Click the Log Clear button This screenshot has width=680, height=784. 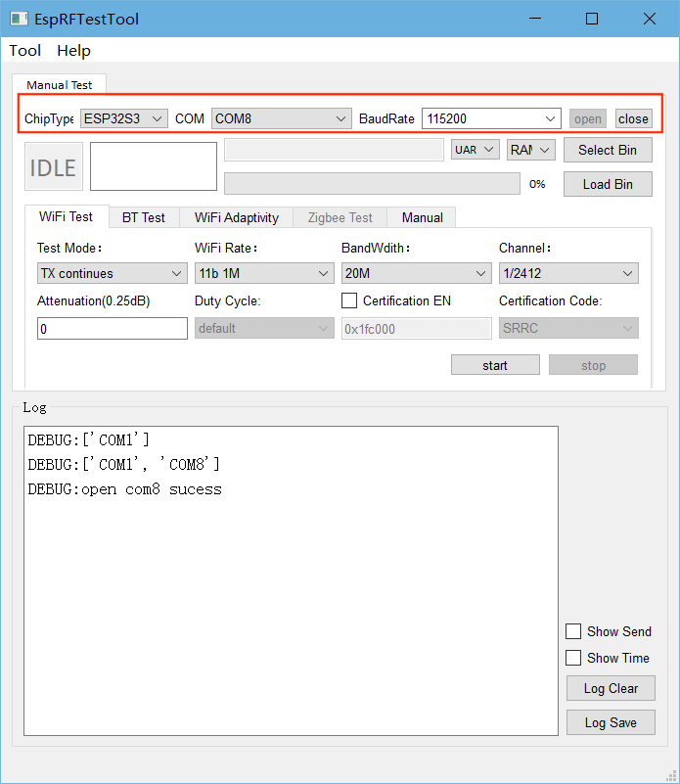click(611, 688)
